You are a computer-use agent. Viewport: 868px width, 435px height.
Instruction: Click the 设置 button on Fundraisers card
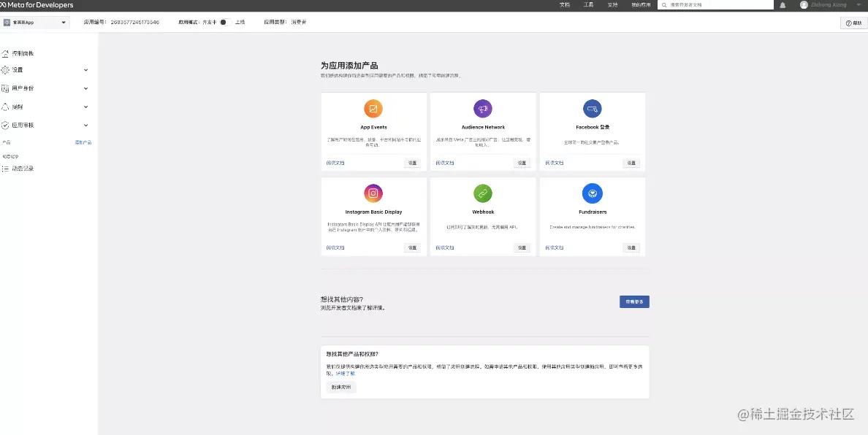point(631,248)
